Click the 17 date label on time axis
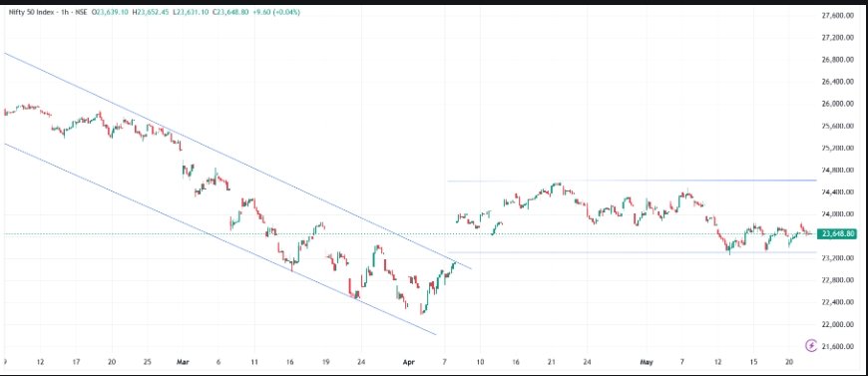 click(77, 363)
